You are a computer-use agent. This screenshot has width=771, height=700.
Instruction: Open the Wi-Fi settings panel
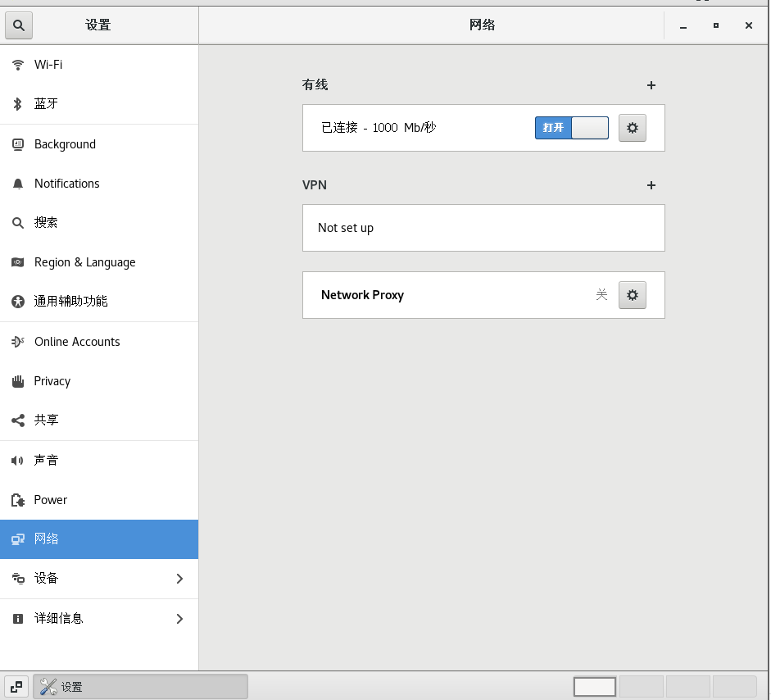[99, 65]
